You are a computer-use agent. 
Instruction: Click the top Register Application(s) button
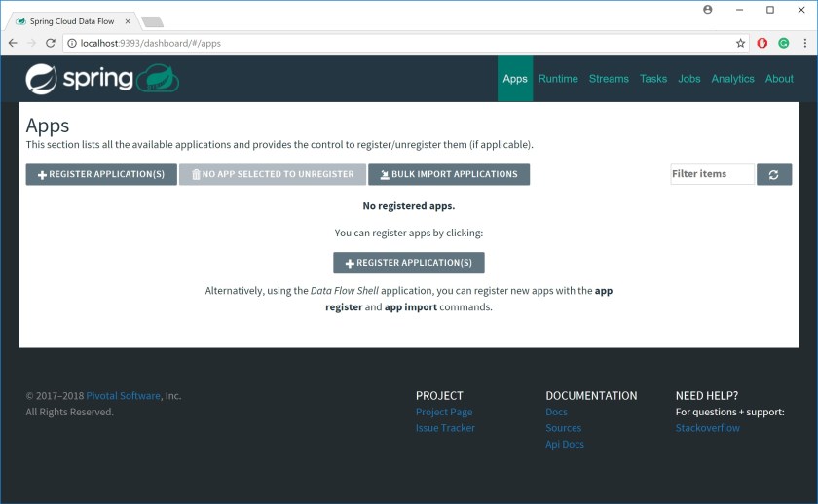pyautogui.click(x=101, y=174)
